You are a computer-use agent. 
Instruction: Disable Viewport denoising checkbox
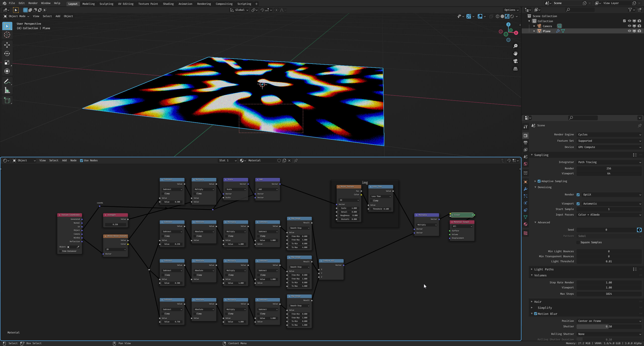coord(578,204)
